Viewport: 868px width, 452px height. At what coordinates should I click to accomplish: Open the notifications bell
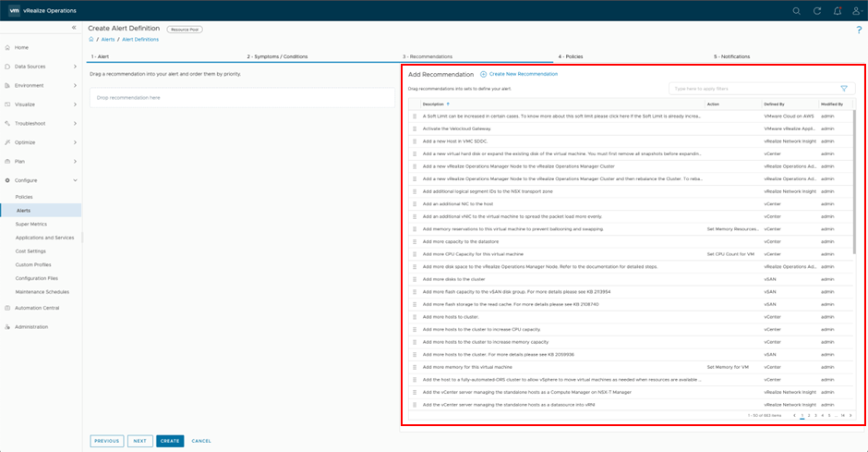[838, 10]
